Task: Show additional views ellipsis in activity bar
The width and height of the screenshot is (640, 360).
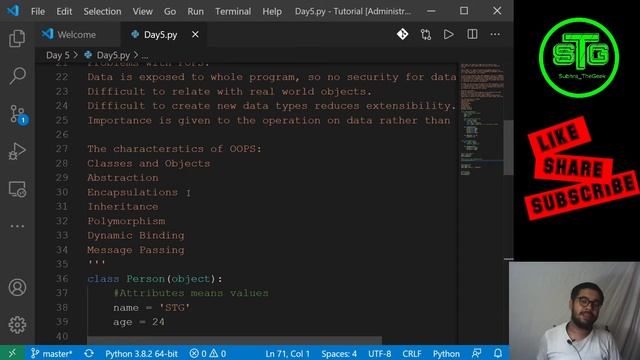Action: tap(17, 226)
